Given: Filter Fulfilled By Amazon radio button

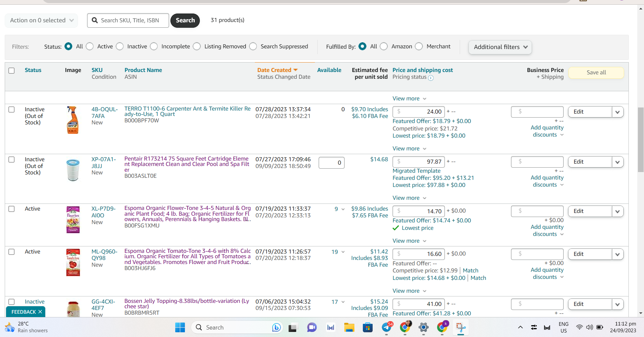Looking at the screenshot, I should (x=384, y=46).
